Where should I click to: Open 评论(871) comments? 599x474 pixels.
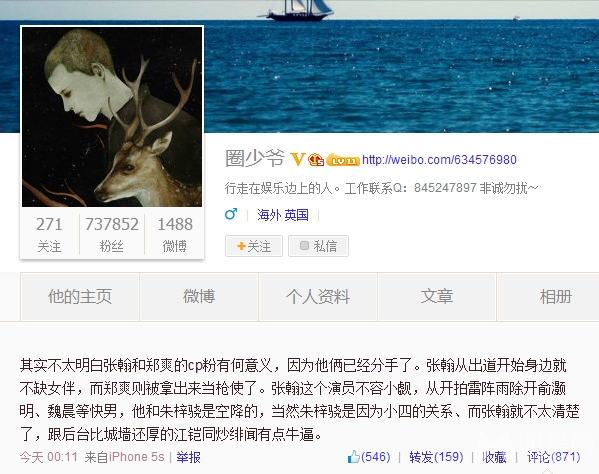554,457
